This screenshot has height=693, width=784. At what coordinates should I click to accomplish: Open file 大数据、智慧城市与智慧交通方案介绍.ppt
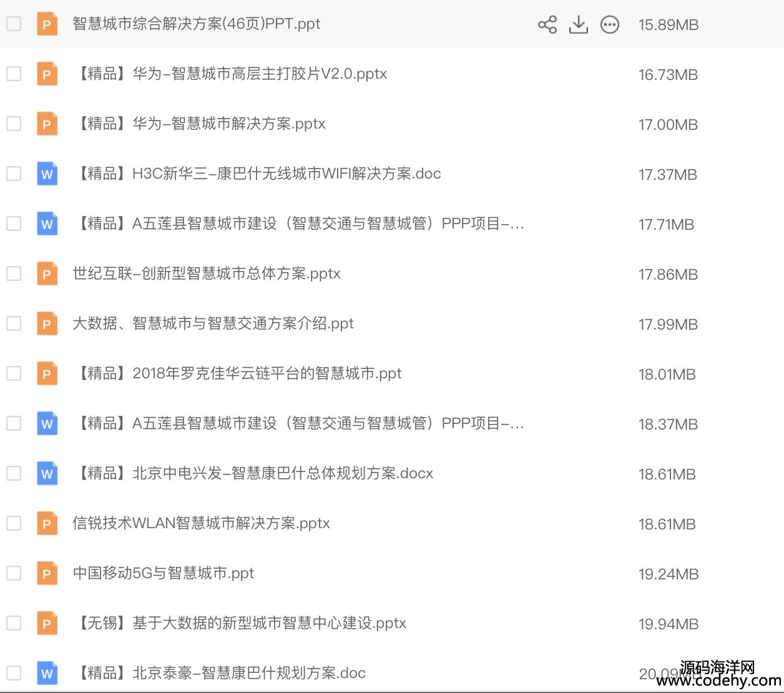click(213, 323)
